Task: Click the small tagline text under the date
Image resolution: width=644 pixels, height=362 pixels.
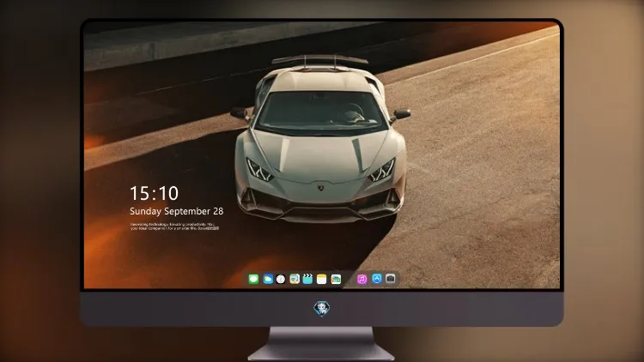Action: 175,226
